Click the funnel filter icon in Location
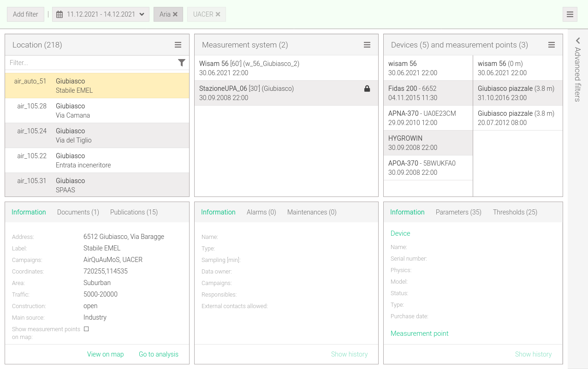This screenshot has width=588, height=369. 182,63
